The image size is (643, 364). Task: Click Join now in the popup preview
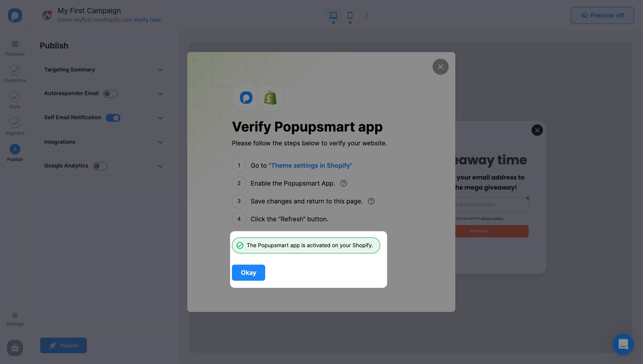(x=492, y=231)
